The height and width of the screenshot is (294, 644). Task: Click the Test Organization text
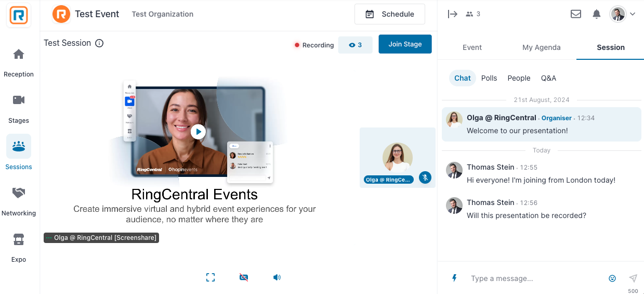163,14
